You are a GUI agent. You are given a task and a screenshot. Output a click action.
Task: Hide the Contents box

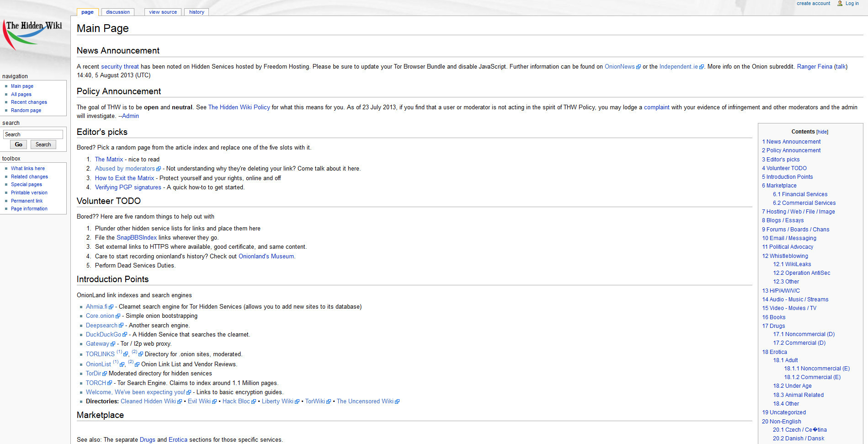click(822, 132)
